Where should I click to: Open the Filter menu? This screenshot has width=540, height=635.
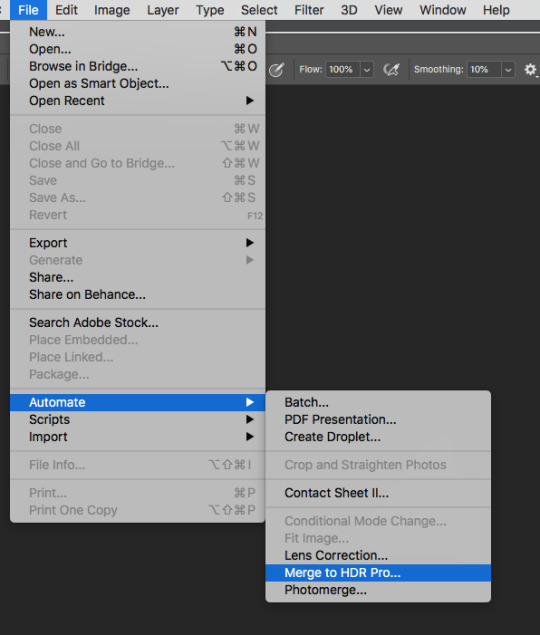coord(309,10)
